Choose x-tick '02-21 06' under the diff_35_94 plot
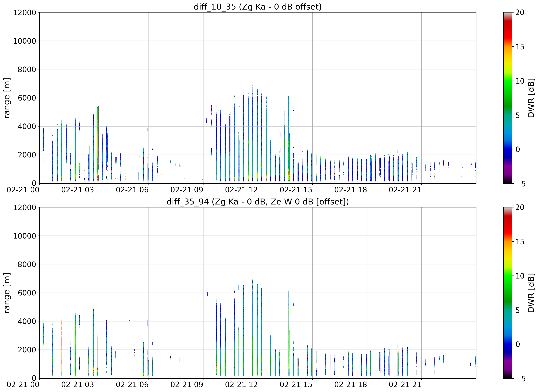 132,385
